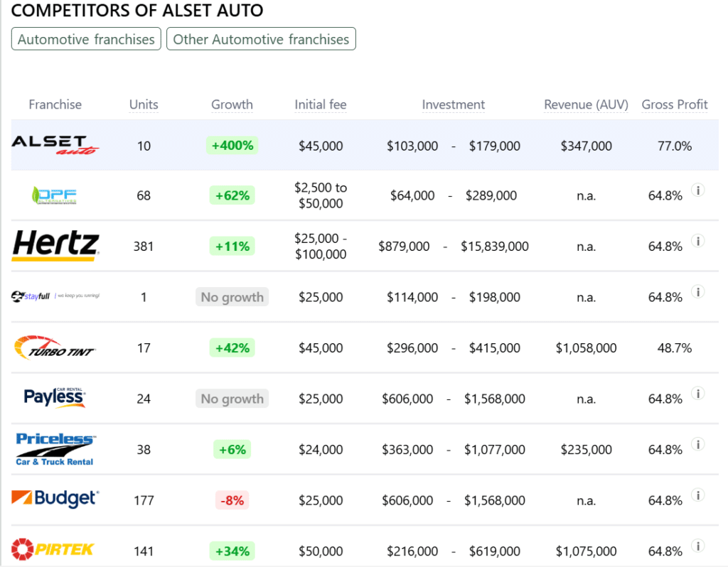Click the $1,077,000 investment value
The width and height of the screenshot is (728, 567).
tap(495, 449)
